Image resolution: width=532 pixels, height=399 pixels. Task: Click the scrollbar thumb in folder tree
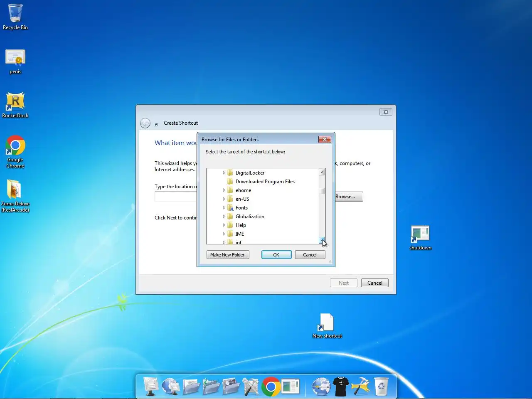[x=322, y=191]
